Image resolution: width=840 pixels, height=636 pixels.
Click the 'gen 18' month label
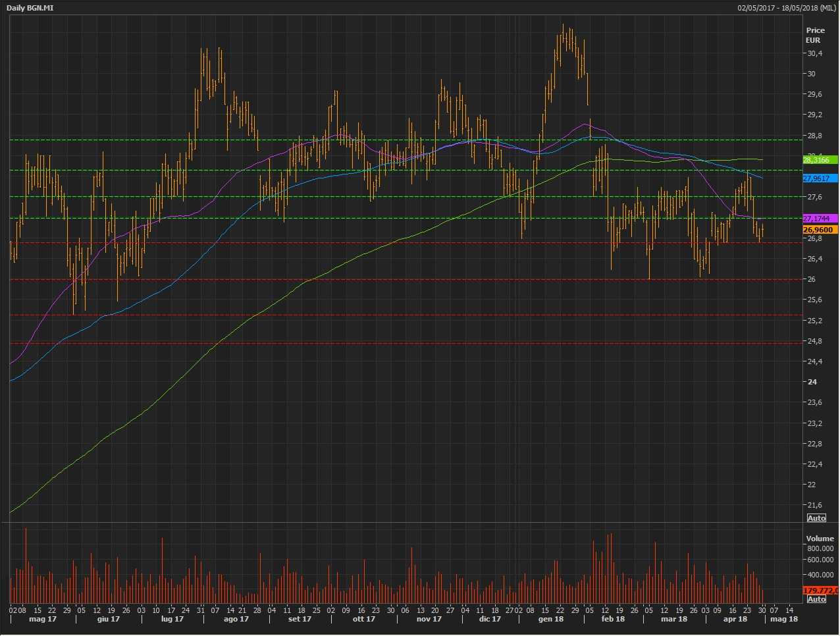[551, 619]
